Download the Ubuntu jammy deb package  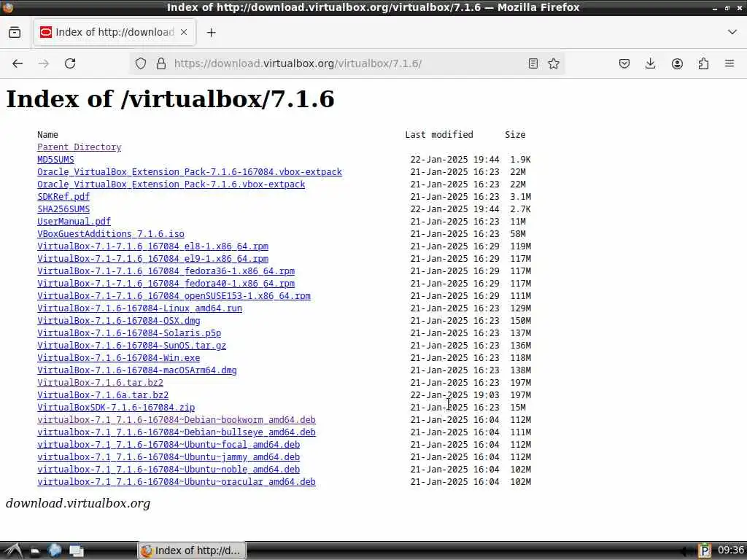(x=169, y=456)
